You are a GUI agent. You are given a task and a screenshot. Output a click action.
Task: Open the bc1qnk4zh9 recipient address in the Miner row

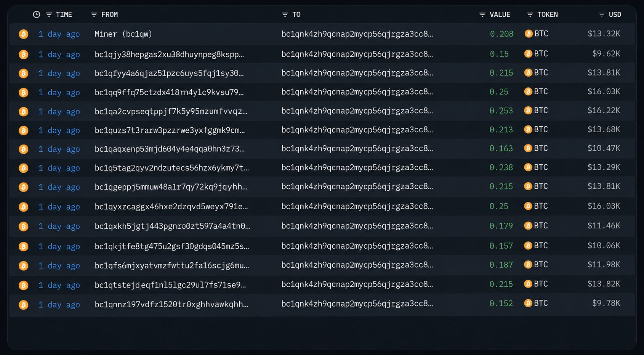[x=357, y=34]
